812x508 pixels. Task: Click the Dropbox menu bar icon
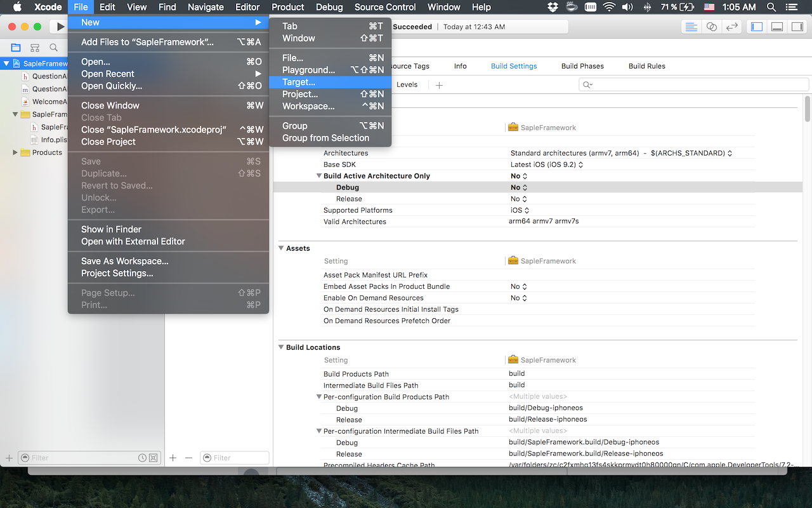coord(553,7)
